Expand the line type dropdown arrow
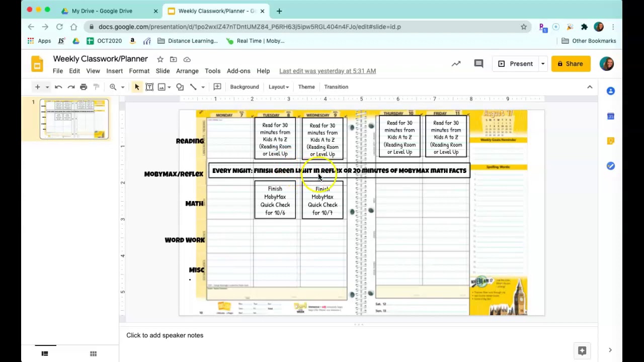 click(x=203, y=87)
